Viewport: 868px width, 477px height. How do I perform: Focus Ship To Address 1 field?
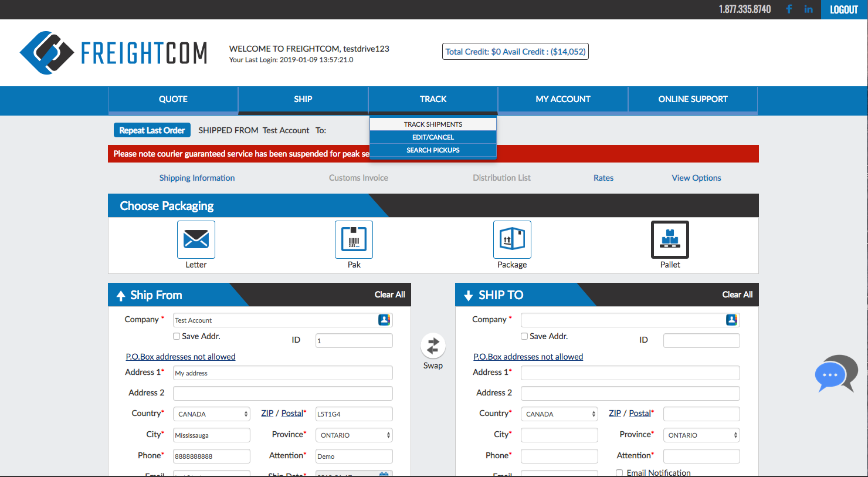click(630, 373)
